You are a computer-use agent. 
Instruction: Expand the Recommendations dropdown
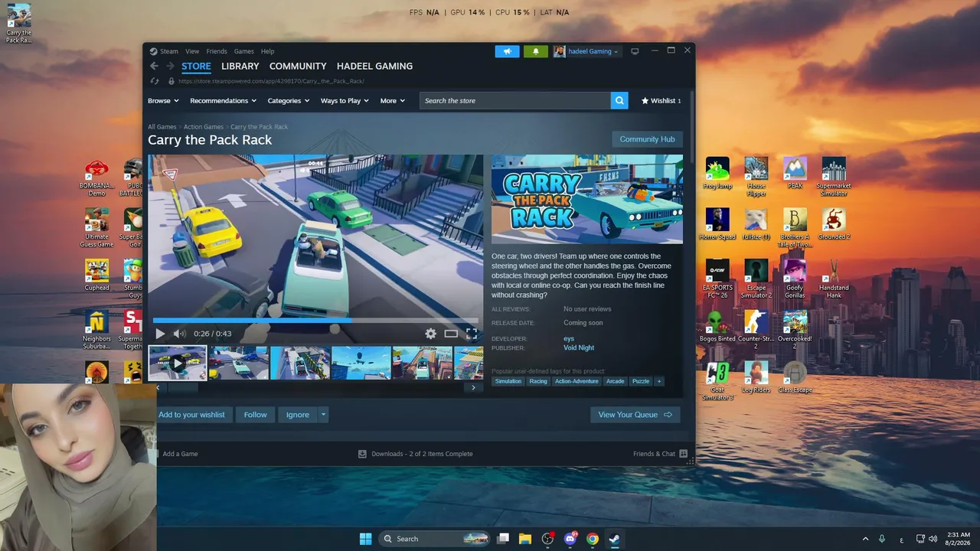223,101
